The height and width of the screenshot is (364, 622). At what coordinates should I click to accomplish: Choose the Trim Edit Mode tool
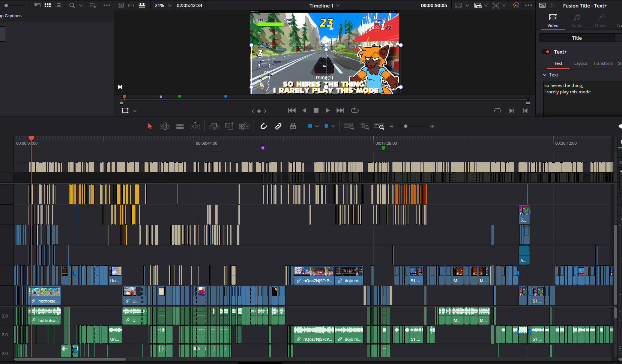165,126
